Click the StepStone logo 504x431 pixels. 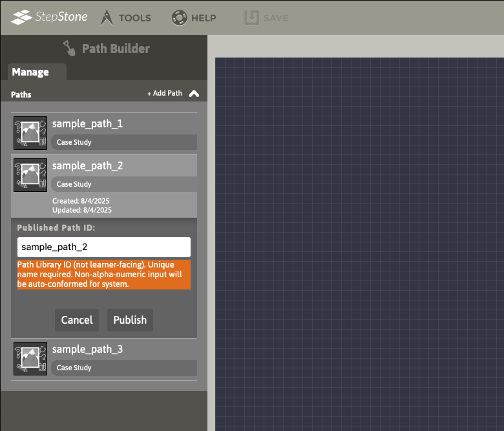point(49,17)
